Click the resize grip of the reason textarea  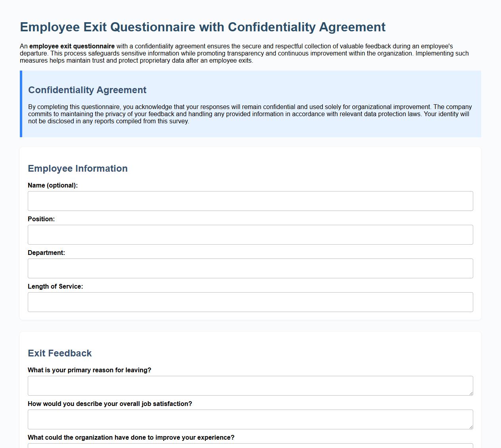(471, 393)
